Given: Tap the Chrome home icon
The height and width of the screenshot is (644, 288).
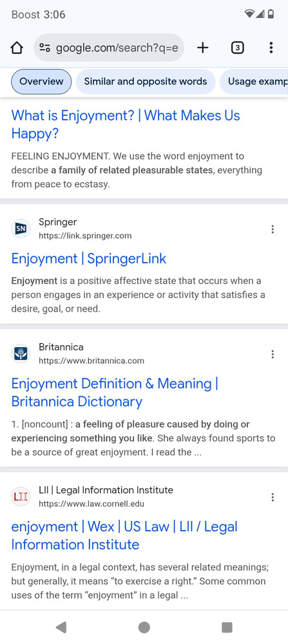Looking at the screenshot, I should tap(17, 48).
